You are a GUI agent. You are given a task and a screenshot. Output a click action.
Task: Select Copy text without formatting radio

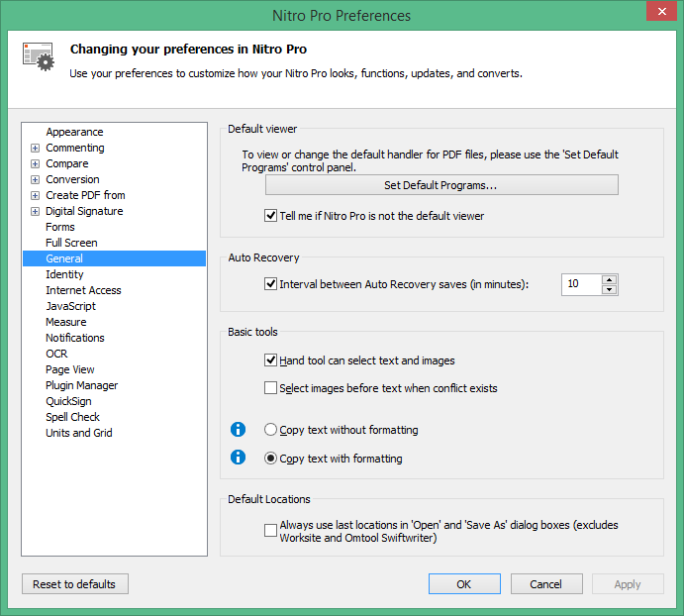(270, 430)
